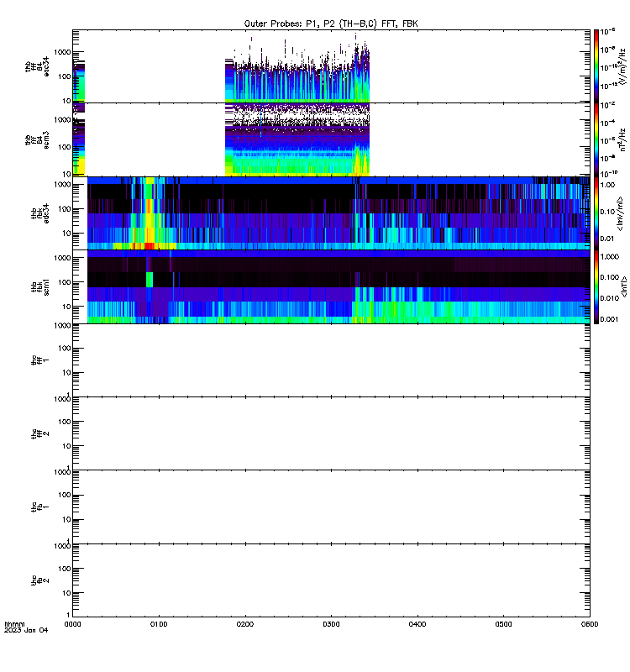
Task: Click the '1.00' value on the <|mV/m|> color bar
Action: pos(607,185)
